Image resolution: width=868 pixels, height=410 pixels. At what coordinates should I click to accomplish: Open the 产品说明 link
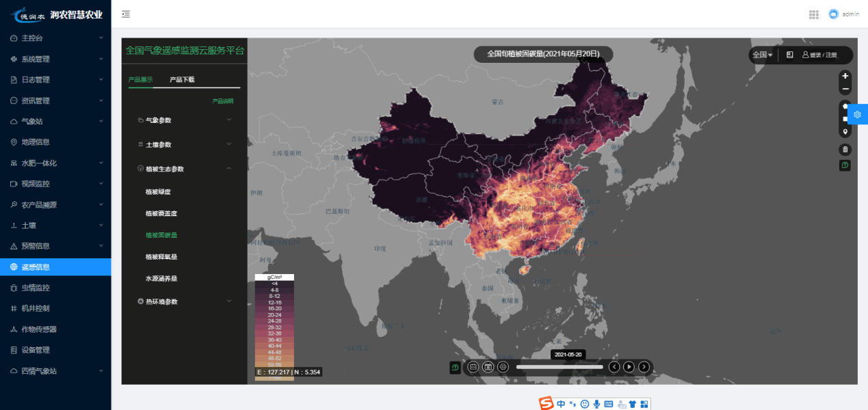(x=222, y=101)
